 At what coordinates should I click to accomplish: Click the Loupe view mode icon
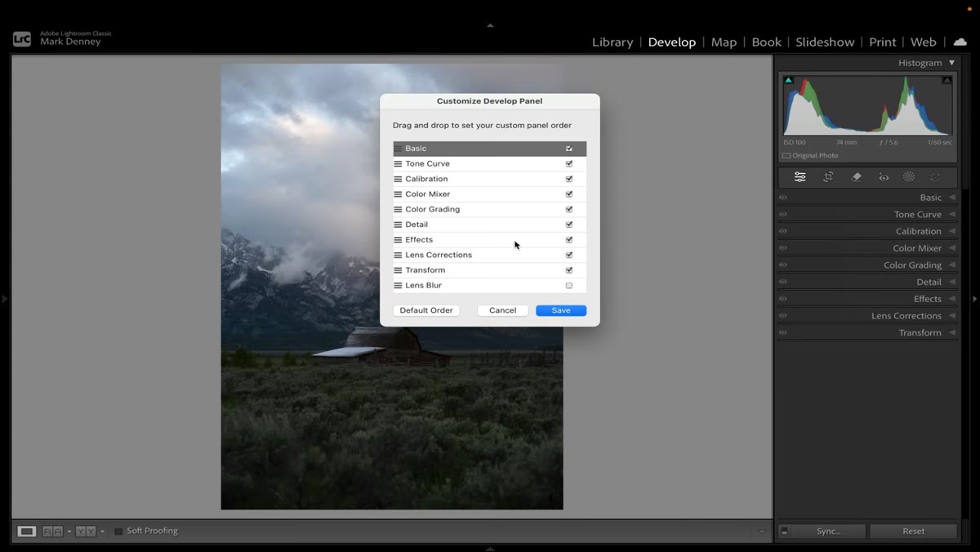point(27,531)
